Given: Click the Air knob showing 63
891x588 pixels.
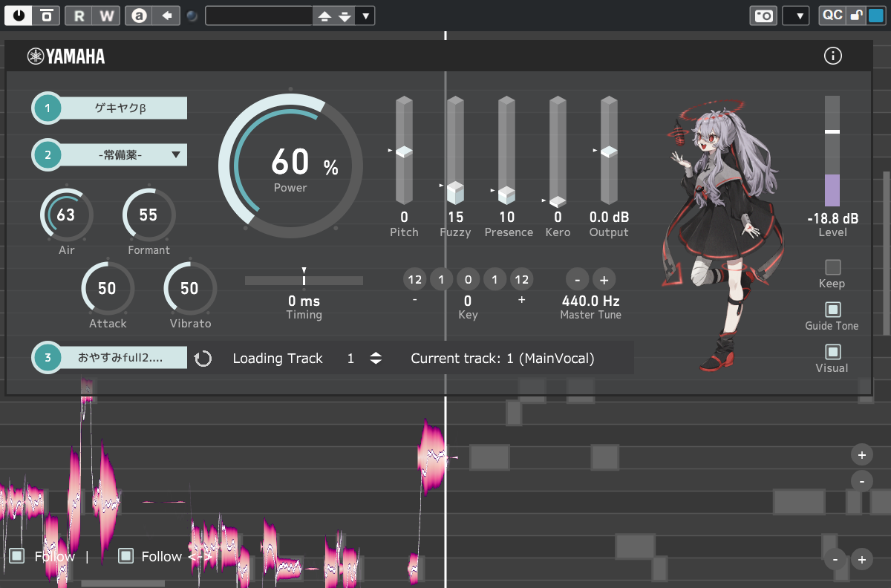Looking at the screenshot, I should [67, 215].
